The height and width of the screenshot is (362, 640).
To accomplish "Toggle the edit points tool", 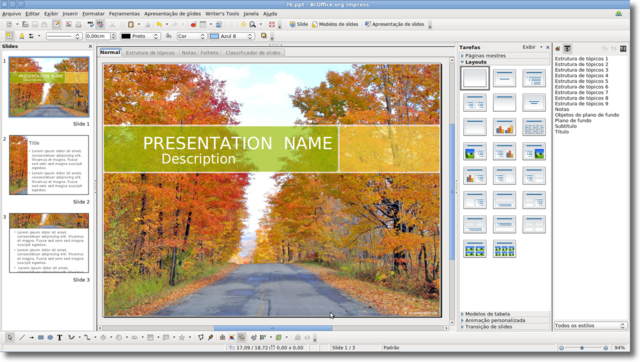I will click(200, 338).
